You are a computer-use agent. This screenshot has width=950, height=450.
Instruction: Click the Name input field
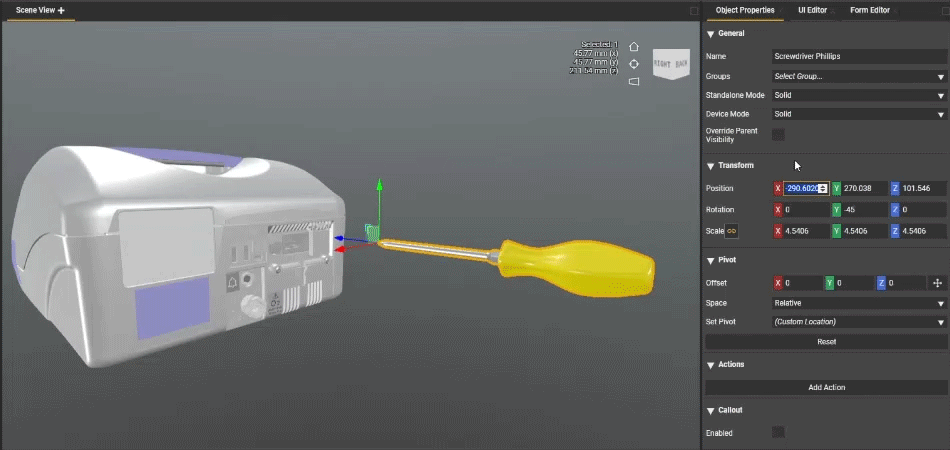pyautogui.click(x=858, y=57)
